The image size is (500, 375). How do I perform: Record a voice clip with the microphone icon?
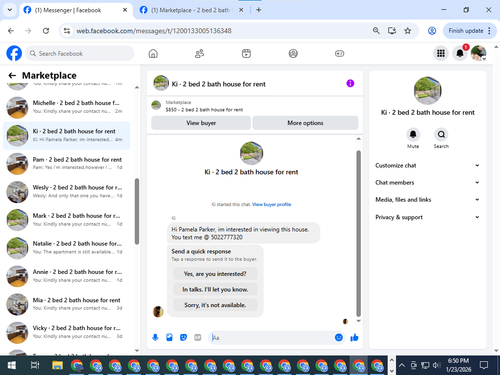155,338
